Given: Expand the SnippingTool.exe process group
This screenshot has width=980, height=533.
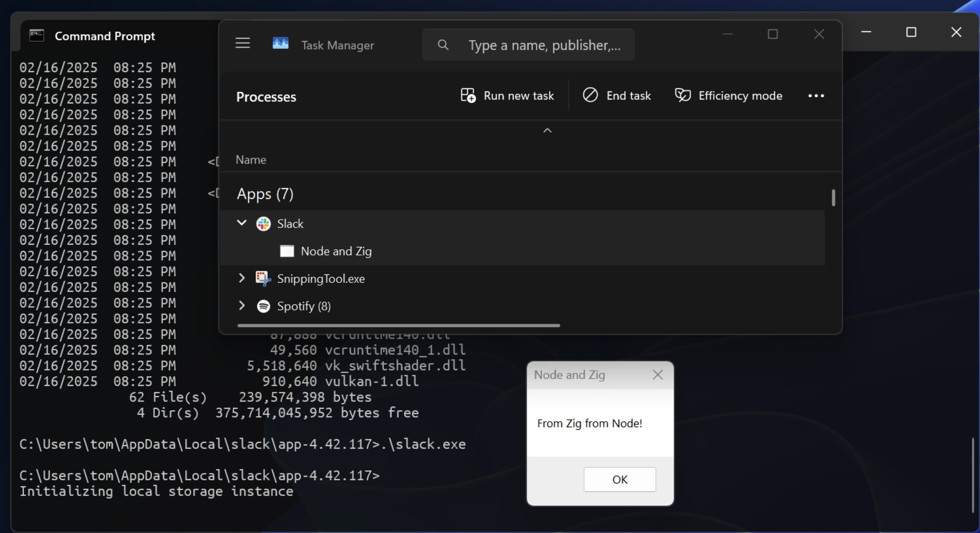Looking at the screenshot, I should coord(241,278).
